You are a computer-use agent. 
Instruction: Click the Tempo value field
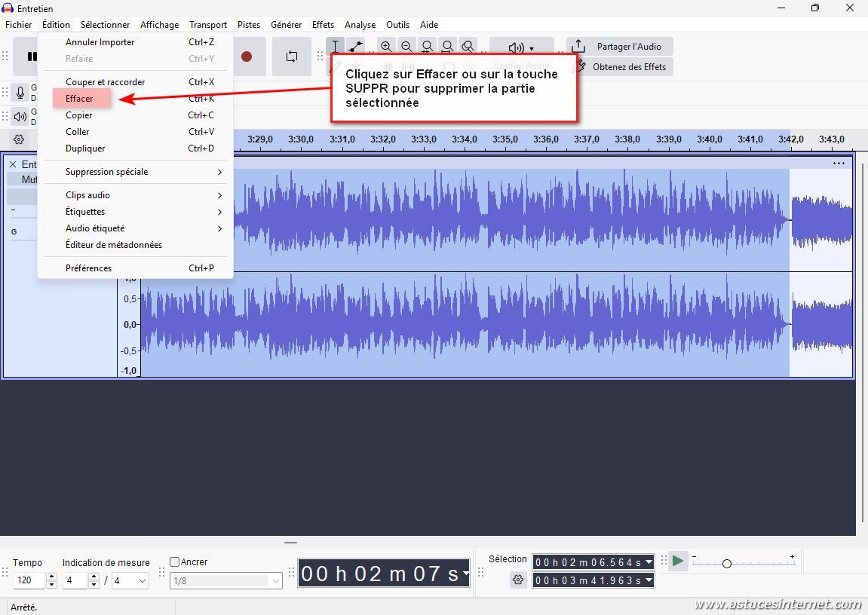[x=29, y=580]
